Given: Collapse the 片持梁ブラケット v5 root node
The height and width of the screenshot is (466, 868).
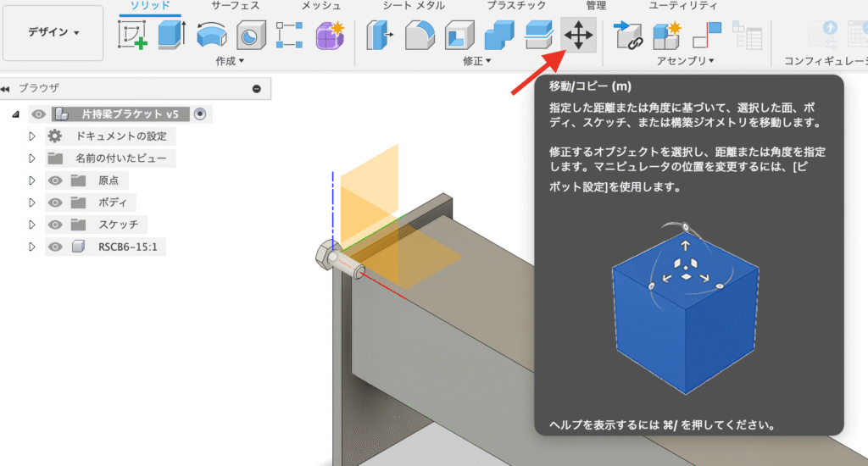Looking at the screenshot, I should pos(15,114).
